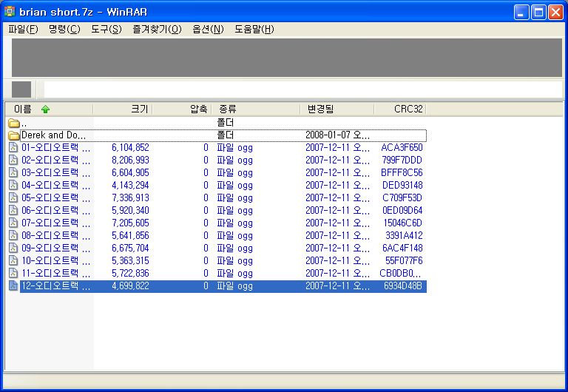Click the CRC32 value C709F53D
This screenshot has height=392, width=568.
click(x=402, y=197)
